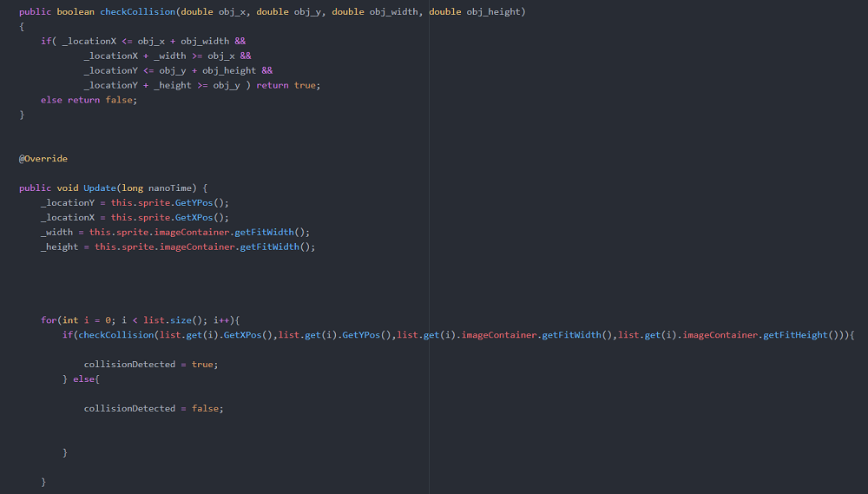
Task: Click the 'obj_height' parameter in method signature
Action: (x=493, y=11)
